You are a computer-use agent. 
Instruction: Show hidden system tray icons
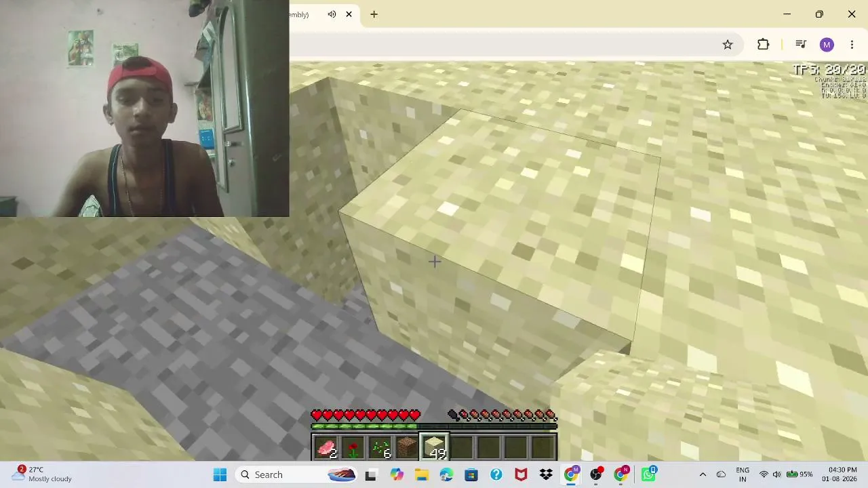(703, 474)
